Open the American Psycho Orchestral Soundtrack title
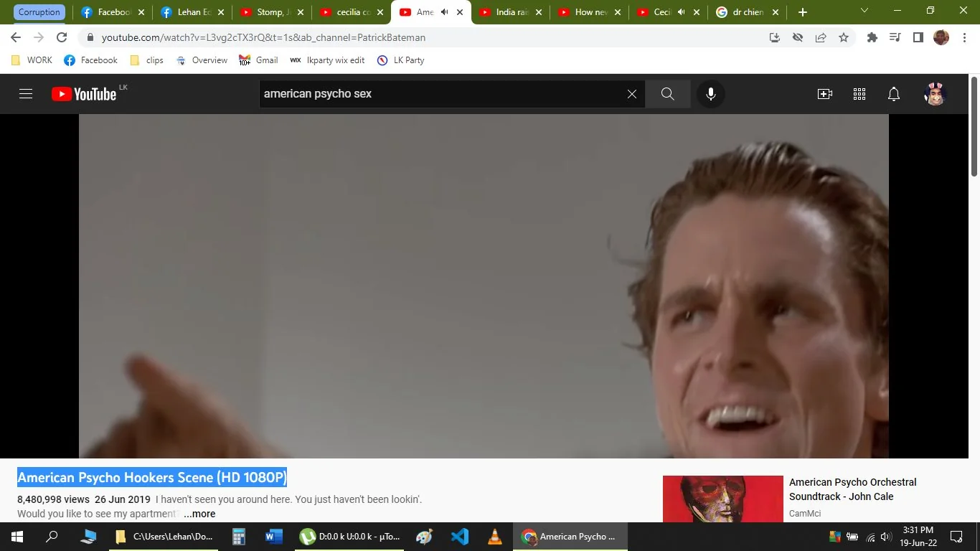The height and width of the screenshot is (551, 980). pos(853,489)
